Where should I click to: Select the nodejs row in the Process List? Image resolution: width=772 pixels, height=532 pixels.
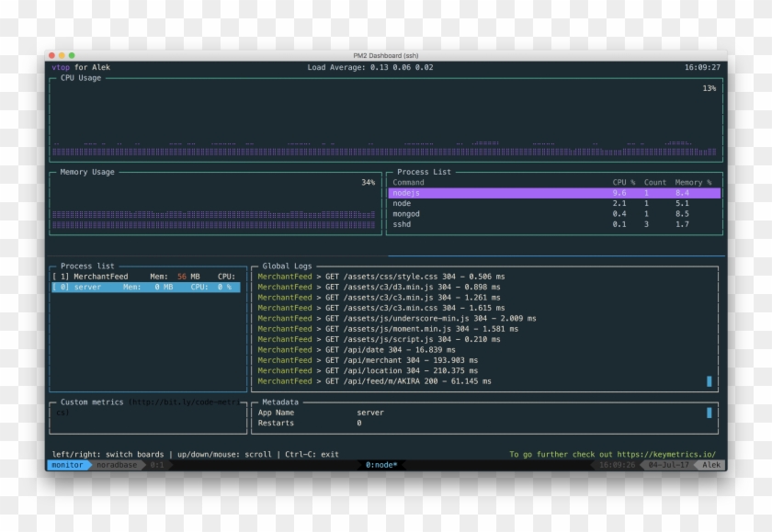pos(551,193)
